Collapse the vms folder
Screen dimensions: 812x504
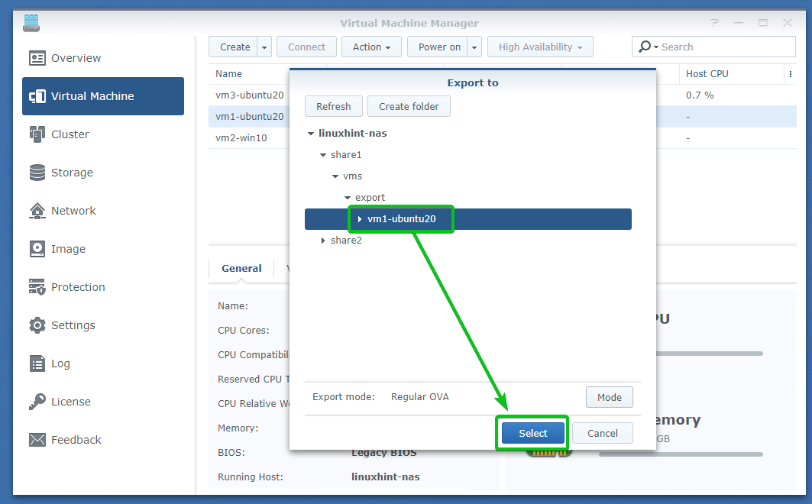pyautogui.click(x=335, y=176)
